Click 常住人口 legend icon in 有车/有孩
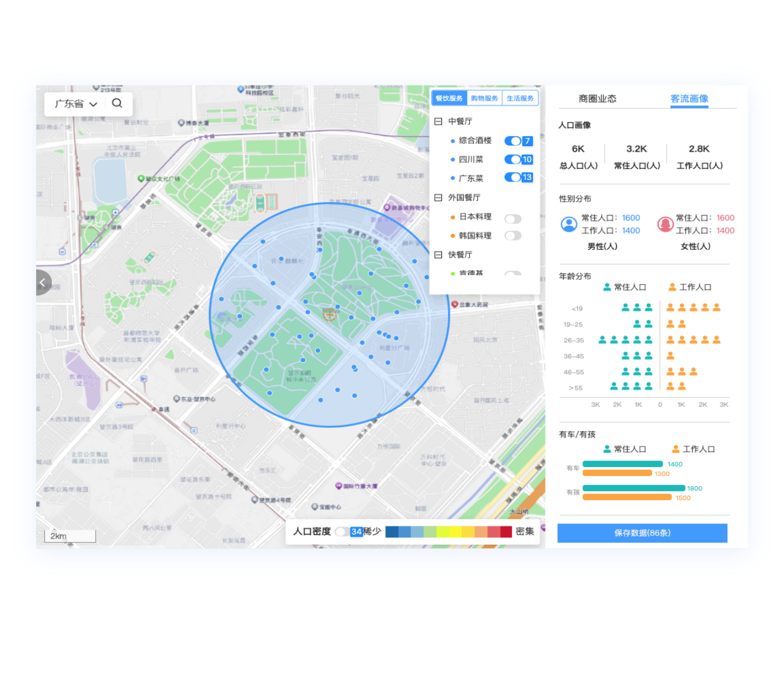The height and width of the screenshot is (674, 784). point(607,449)
